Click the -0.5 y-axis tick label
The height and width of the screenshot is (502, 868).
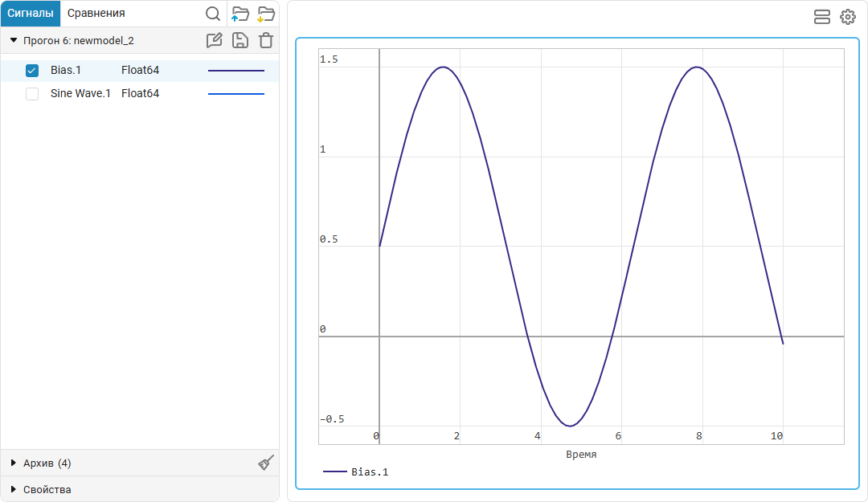(x=332, y=419)
